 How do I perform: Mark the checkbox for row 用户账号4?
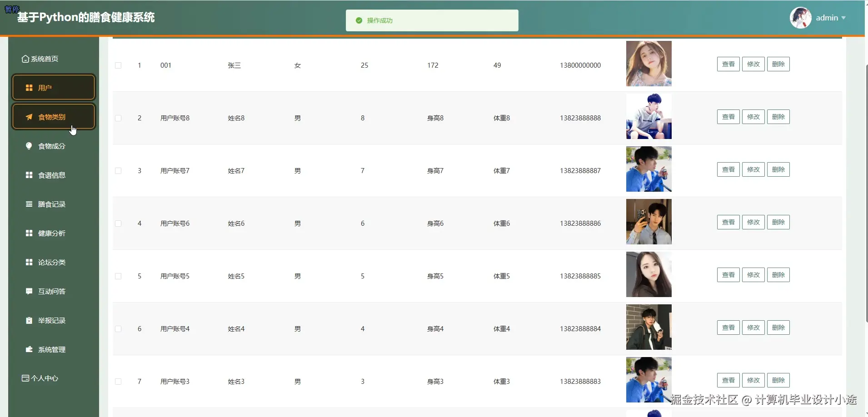tap(118, 329)
